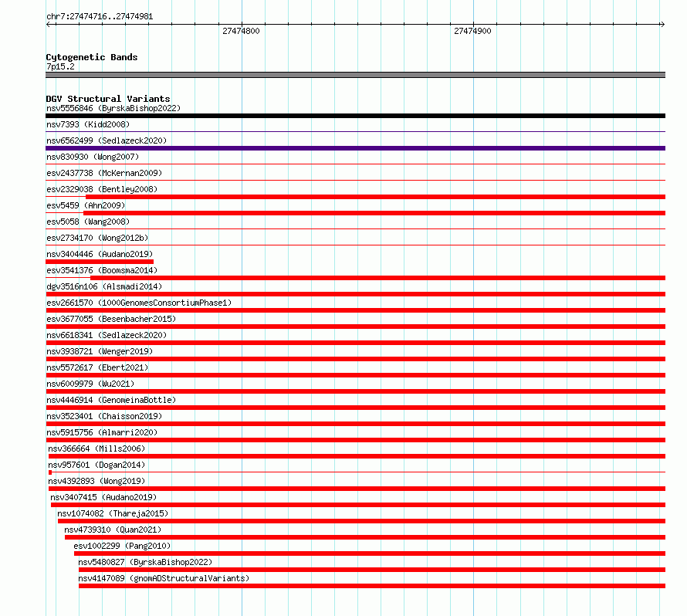Open variant nsv5556846 (ByrskaBishop2022)
The width and height of the screenshot is (687, 616).
(113, 108)
